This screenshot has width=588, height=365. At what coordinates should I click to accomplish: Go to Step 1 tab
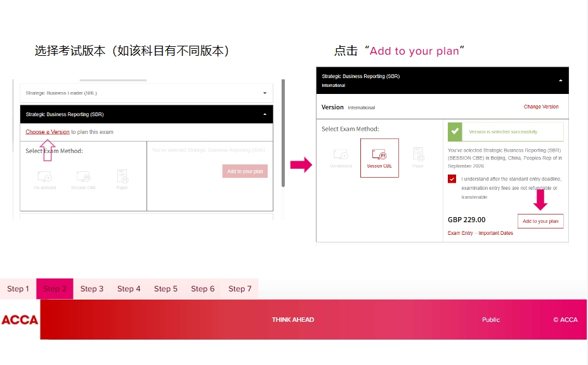pos(18,289)
